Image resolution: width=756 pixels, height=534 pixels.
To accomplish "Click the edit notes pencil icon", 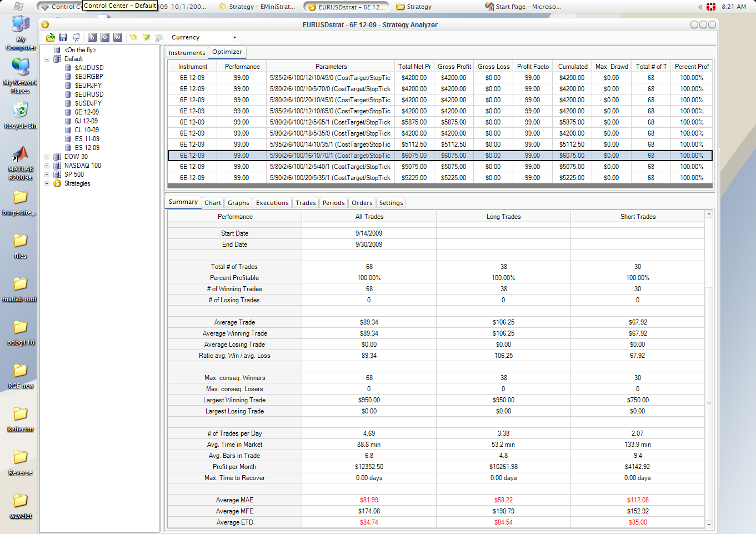I will (146, 37).
